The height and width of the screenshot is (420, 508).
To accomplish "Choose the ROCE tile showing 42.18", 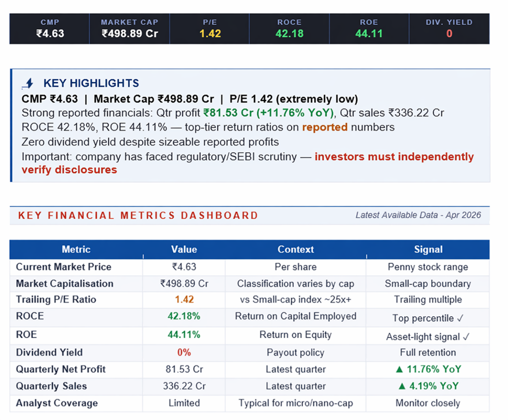I will click(289, 28).
